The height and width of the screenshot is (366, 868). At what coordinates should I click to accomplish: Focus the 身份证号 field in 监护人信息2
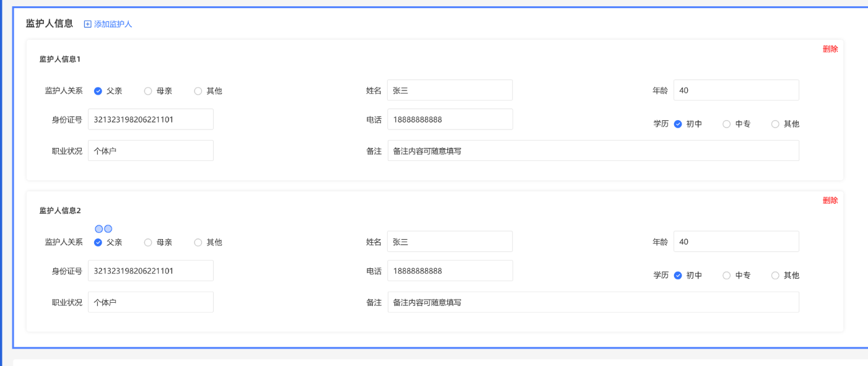(x=151, y=271)
